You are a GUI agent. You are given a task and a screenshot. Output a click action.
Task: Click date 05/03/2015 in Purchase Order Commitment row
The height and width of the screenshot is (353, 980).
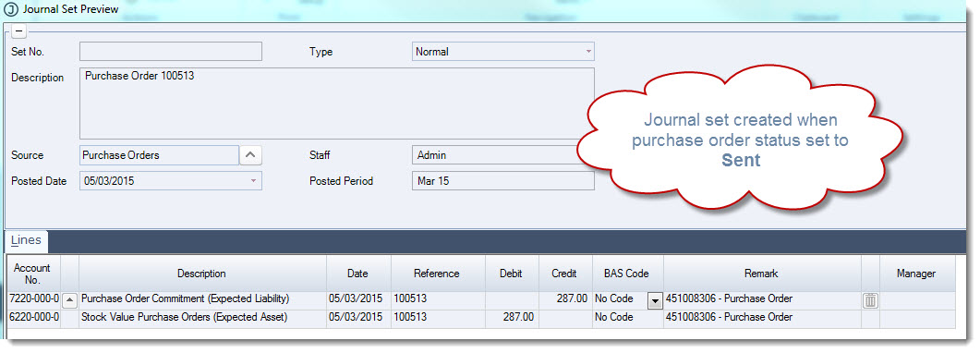[358, 299]
